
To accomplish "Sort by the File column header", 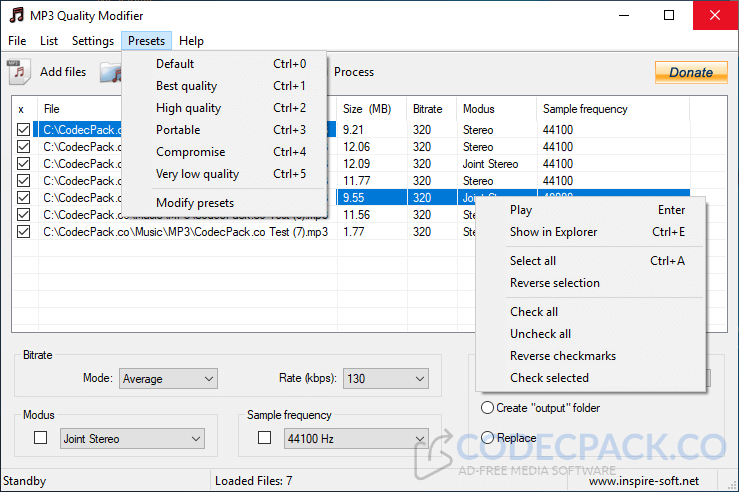I will coord(51,109).
